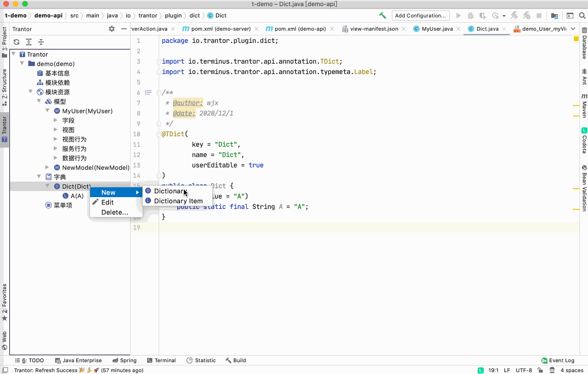Screen dimensions: 588x374
Task: Select Delete... in the context menu
Action: tap(116, 212)
